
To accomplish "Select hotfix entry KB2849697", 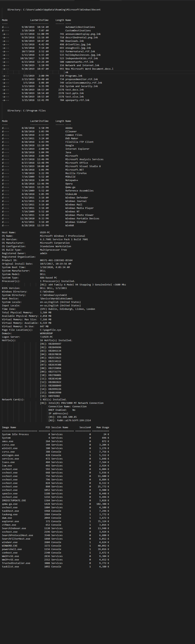I will point(55,344).
